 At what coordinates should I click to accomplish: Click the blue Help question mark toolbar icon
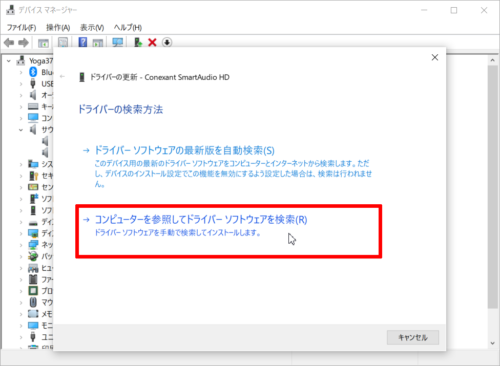83,42
